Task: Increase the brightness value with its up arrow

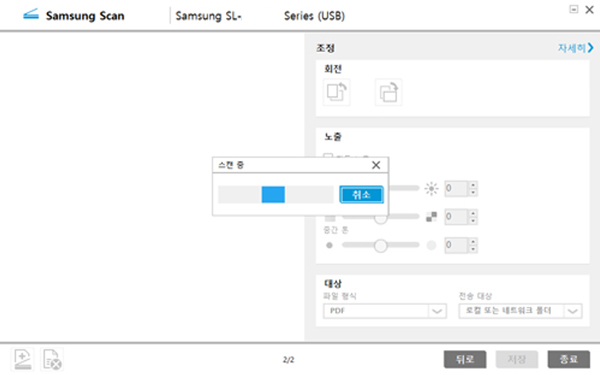Action: pyautogui.click(x=473, y=185)
